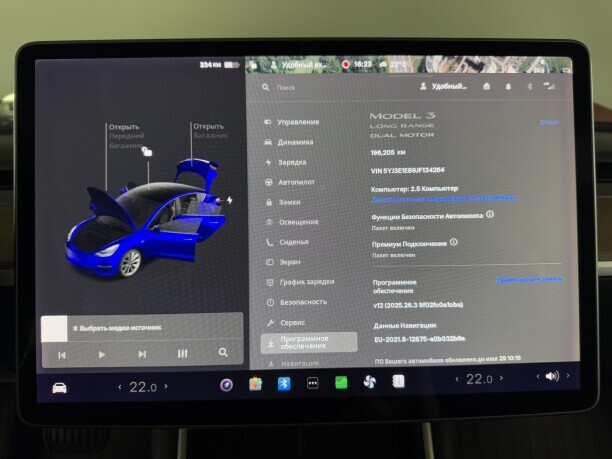Tap the weather 22°C indicator
The width and height of the screenshot is (612, 459).
tap(394, 64)
